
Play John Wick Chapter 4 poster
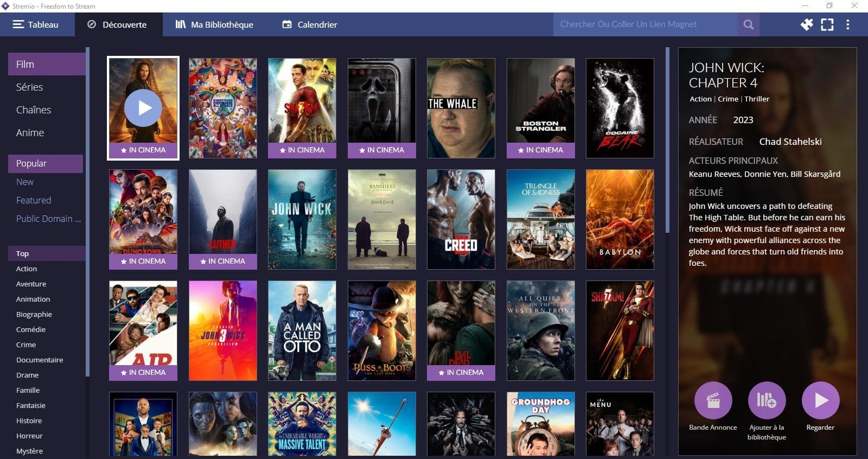[143, 108]
